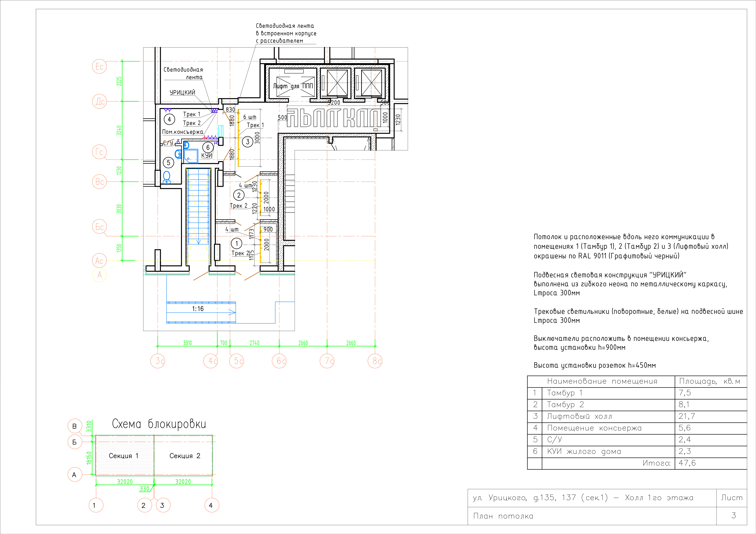Click room number circle 3 in lift hall
This screenshot has height=534, width=756.
248,142
